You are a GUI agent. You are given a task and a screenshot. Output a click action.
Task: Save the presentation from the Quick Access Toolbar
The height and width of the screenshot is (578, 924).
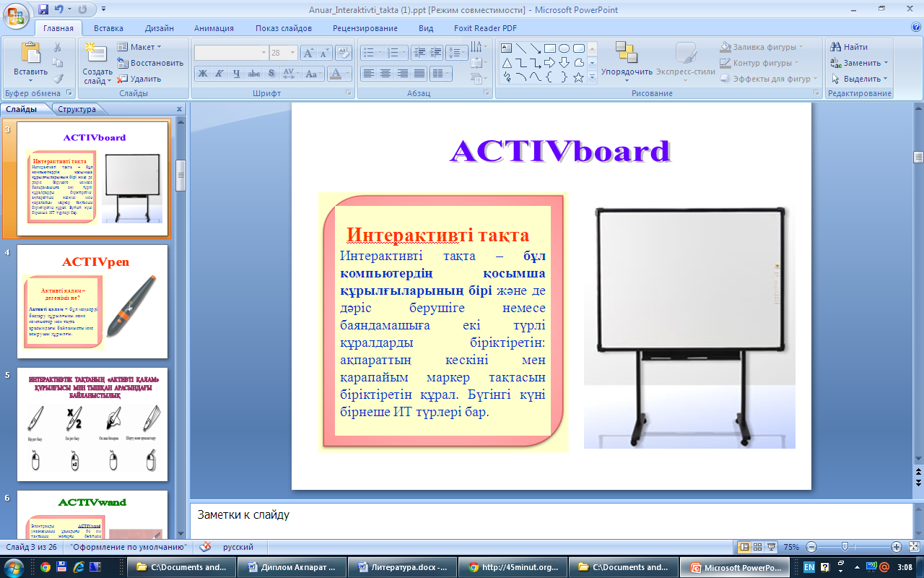(x=43, y=10)
